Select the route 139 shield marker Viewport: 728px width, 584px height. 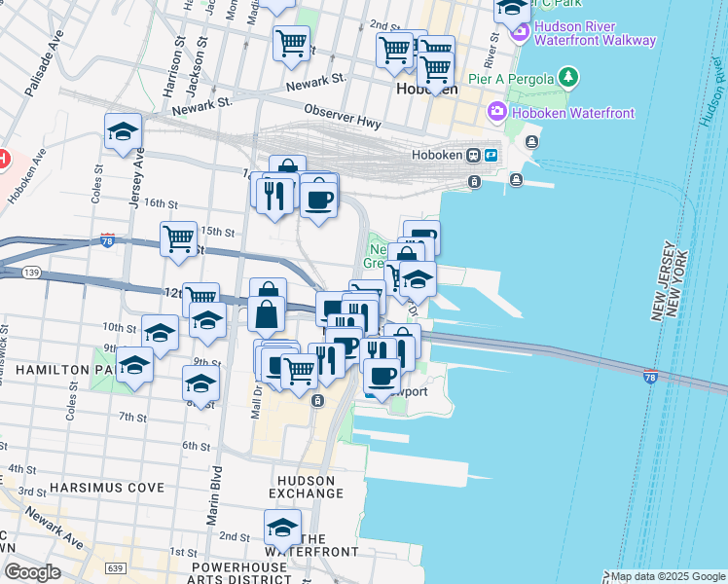[31, 272]
